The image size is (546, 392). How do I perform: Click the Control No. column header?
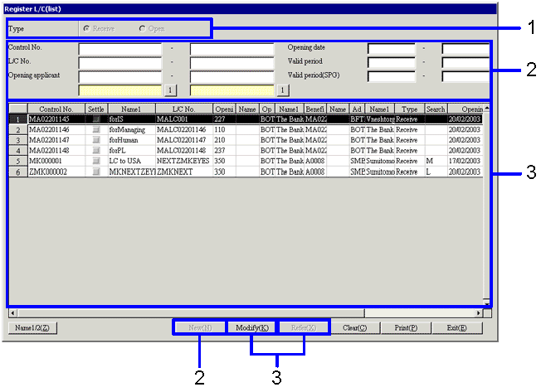[x=56, y=109]
